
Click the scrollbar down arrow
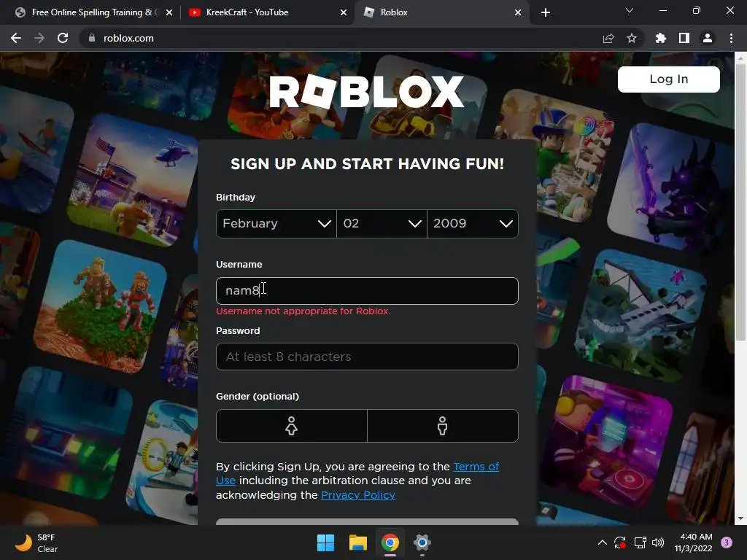point(740,518)
